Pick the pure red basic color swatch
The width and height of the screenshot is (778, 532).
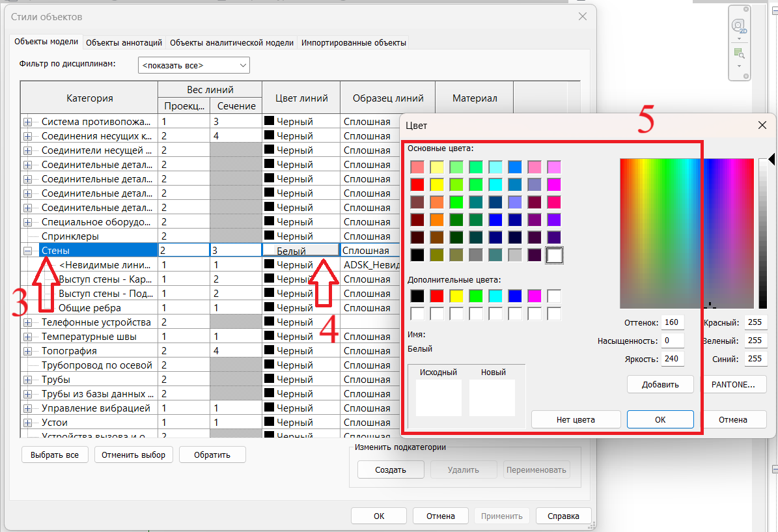[x=417, y=185]
